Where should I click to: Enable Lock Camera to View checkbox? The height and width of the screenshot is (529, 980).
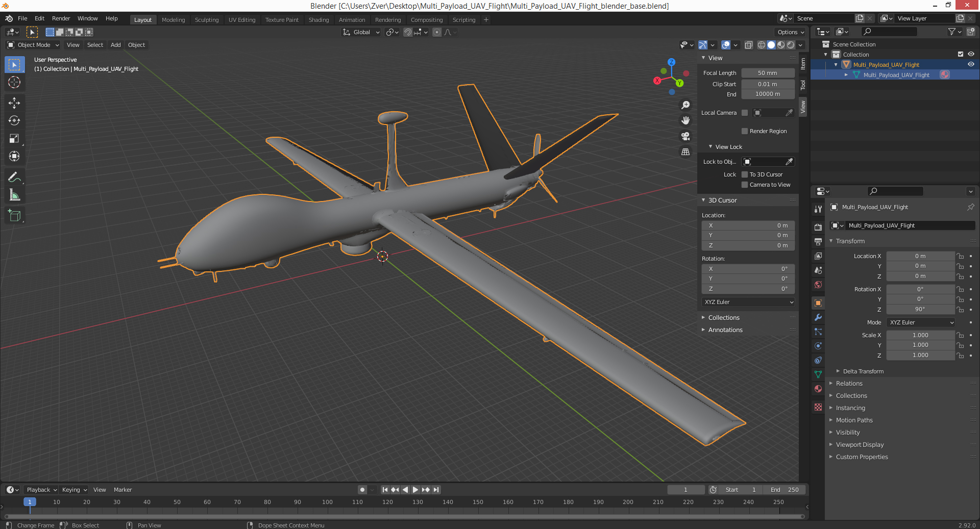click(x=745, y=185)
